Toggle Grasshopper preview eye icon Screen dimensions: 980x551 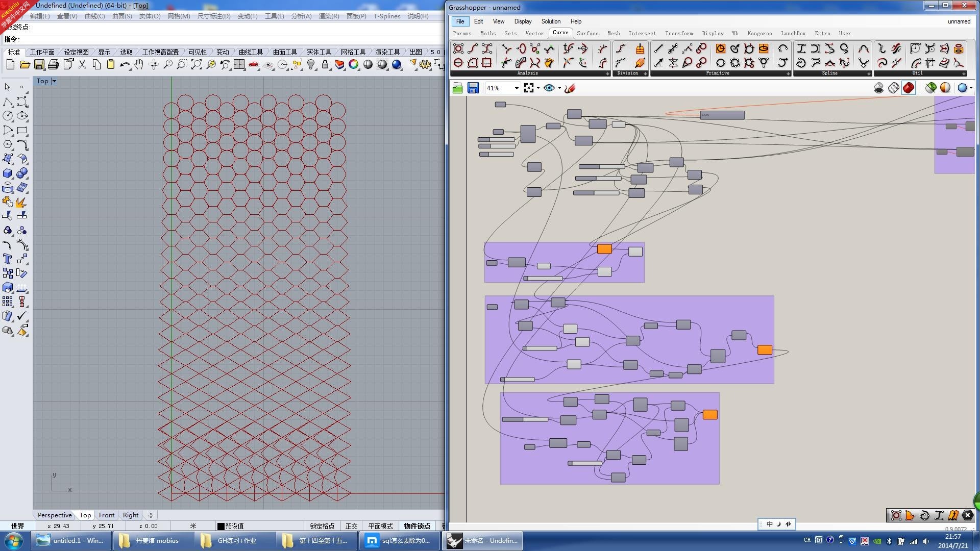point(549,88)
